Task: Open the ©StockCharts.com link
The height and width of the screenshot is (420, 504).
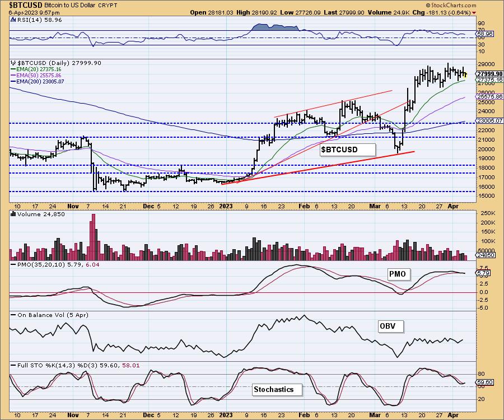Action: 451,5
